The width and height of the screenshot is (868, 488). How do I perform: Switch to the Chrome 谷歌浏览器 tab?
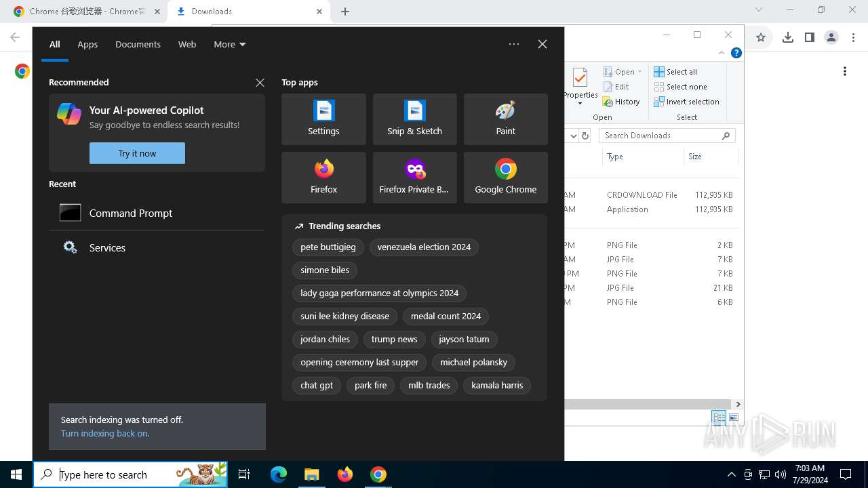[x=87, y=12]
